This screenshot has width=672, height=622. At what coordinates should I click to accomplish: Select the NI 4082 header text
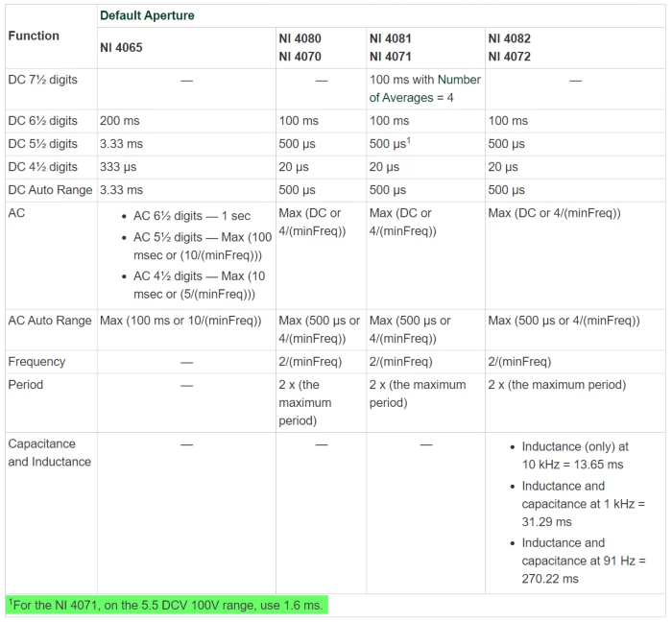click(x=509, y=38)
